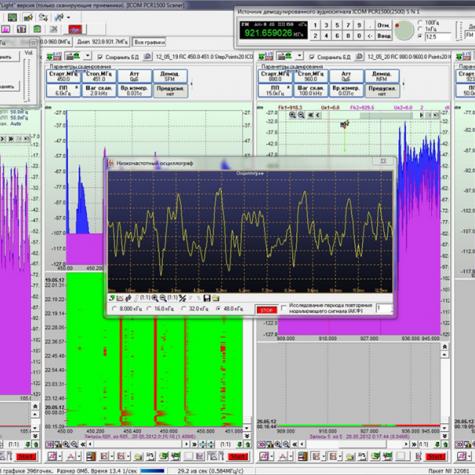This screenshot has height=475, width=475.
Task: Select the 32.0 kHz sample rate option
Action: [184, 309]
